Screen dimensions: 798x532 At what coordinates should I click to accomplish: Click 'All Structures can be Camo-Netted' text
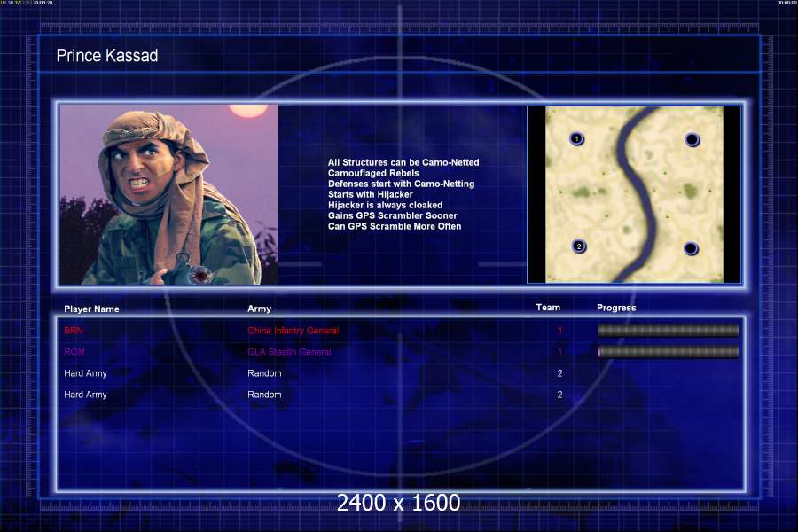[x=403, y=162]
